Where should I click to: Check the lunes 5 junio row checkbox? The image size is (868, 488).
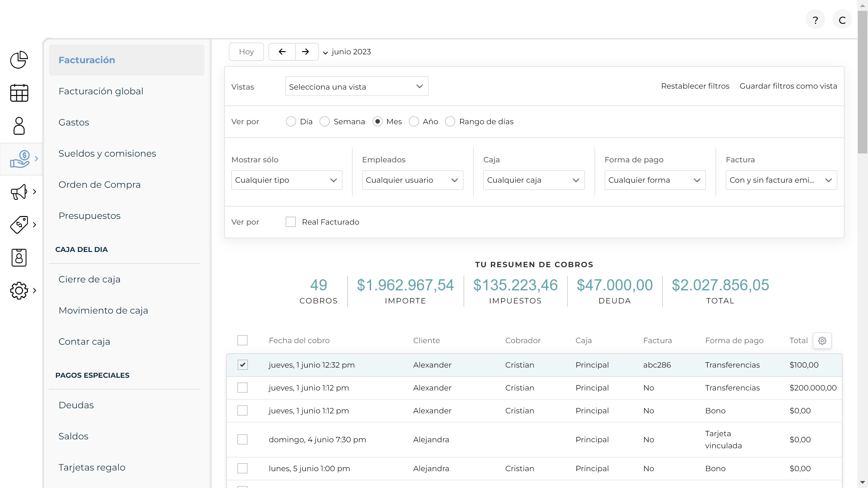click(x=242, y=468)
